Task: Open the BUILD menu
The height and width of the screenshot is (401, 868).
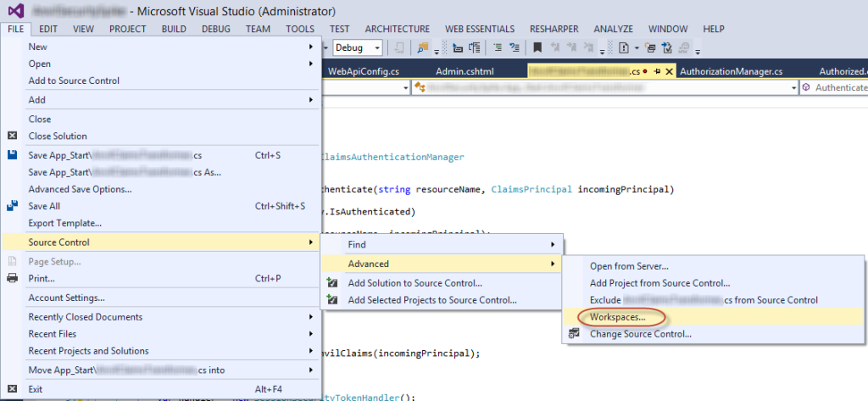Action: [x=174, y=29]
